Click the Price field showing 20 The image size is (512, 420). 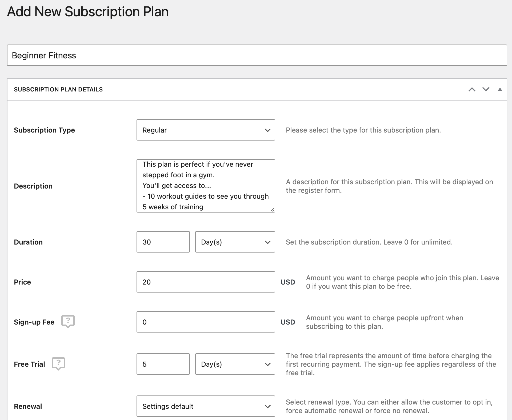(x=206, y=282)
